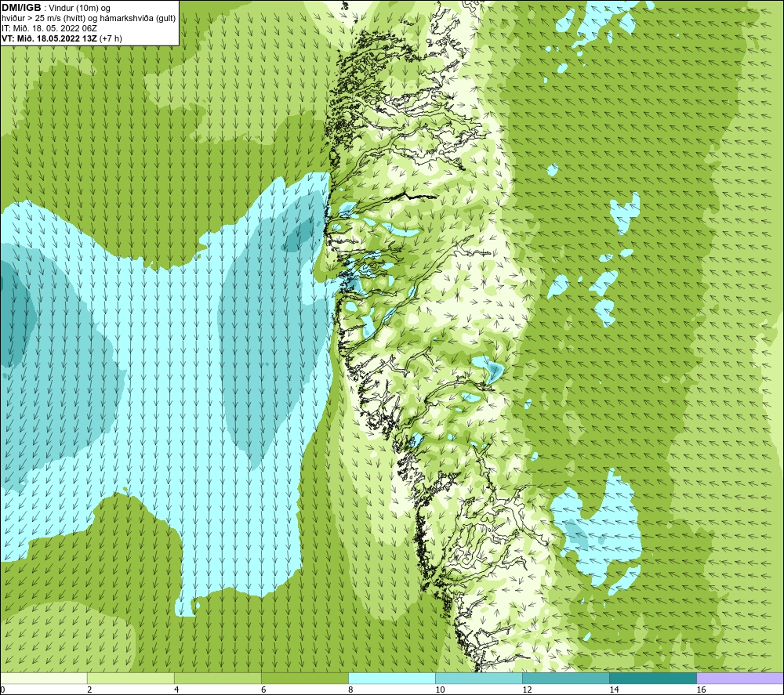
Task: Click the legend scale label '2'
Action: click(89, 690)
